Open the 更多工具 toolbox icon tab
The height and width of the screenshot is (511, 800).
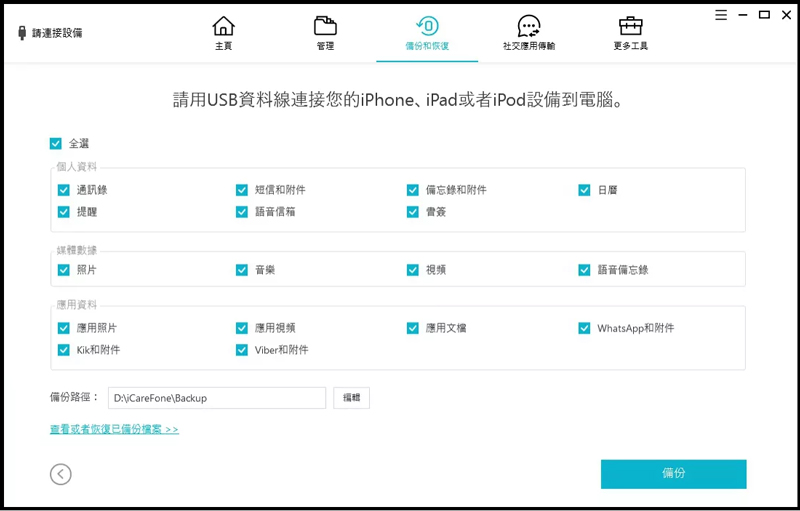click(x=631, y=33)
